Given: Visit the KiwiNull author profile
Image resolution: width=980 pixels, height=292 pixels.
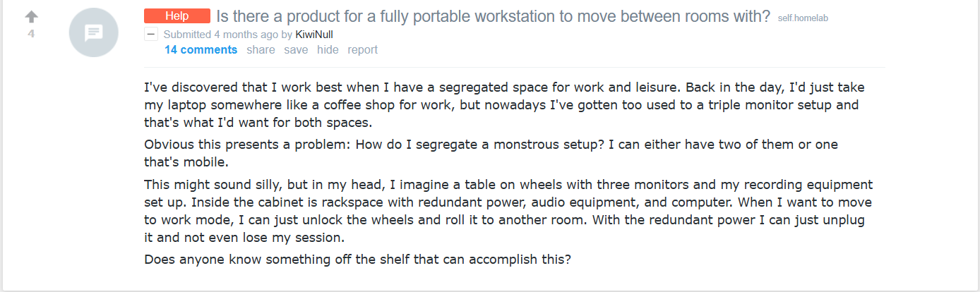Looking at the screenshot, I should tap(314, 34).
